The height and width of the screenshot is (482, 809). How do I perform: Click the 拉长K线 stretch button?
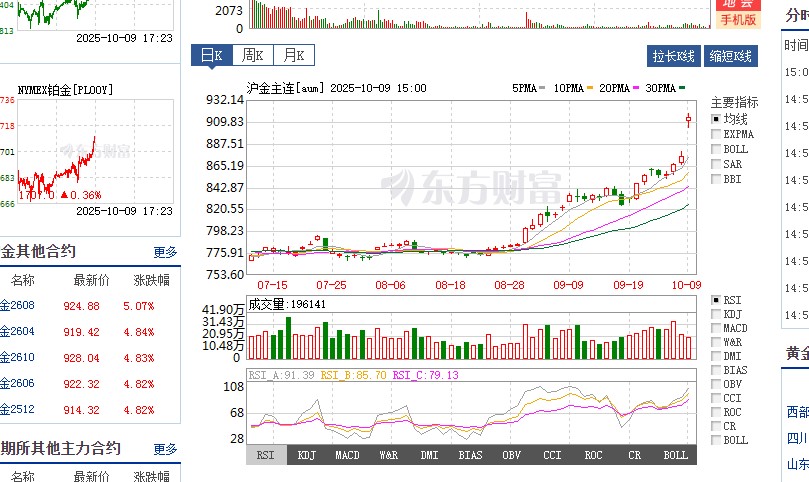(674, 57)
